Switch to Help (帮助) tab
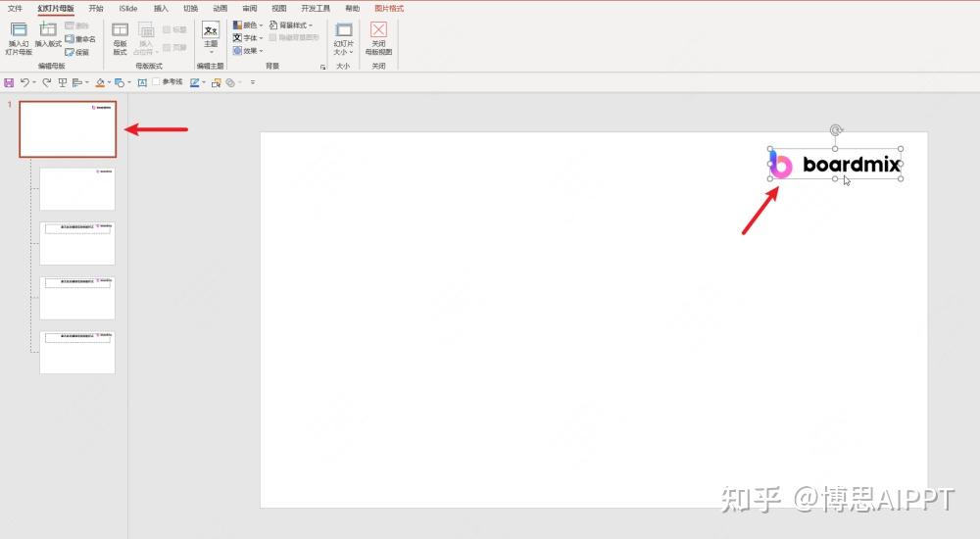 pyautogui.click(x=353, y=8)
